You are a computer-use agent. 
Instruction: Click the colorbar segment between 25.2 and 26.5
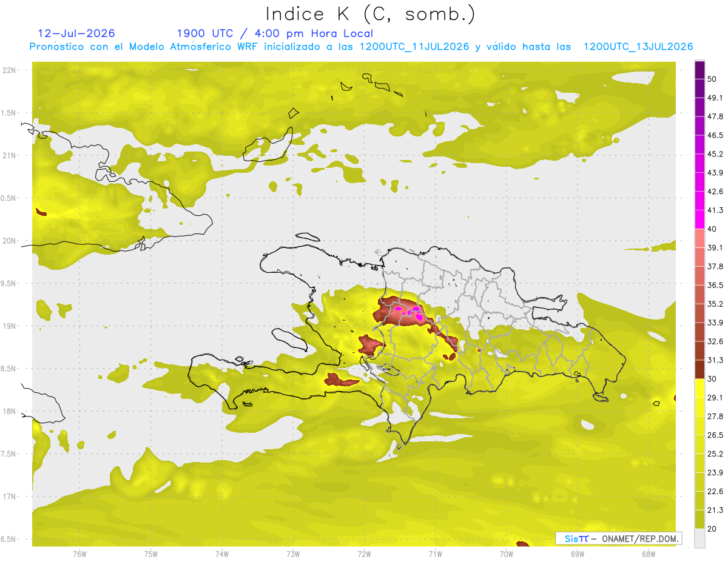coord(699,444)
